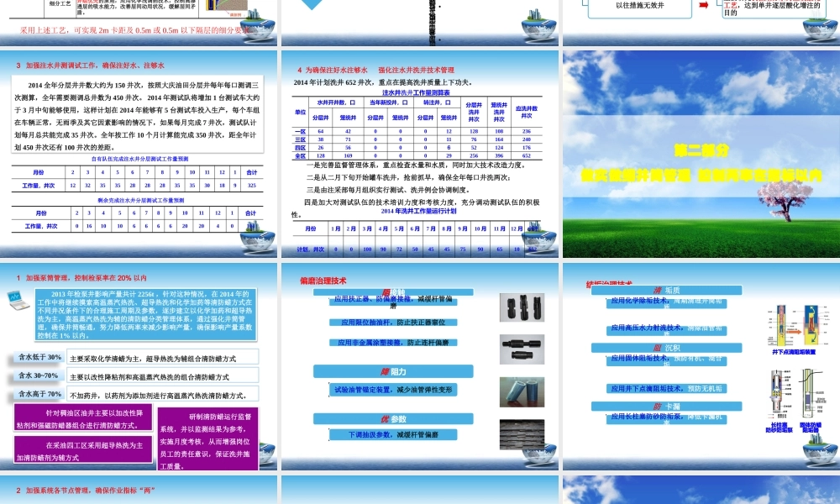Open the partially visible slide 加强系统各节点管理
This screenshot has width=840, height=504.
point(139,490)
